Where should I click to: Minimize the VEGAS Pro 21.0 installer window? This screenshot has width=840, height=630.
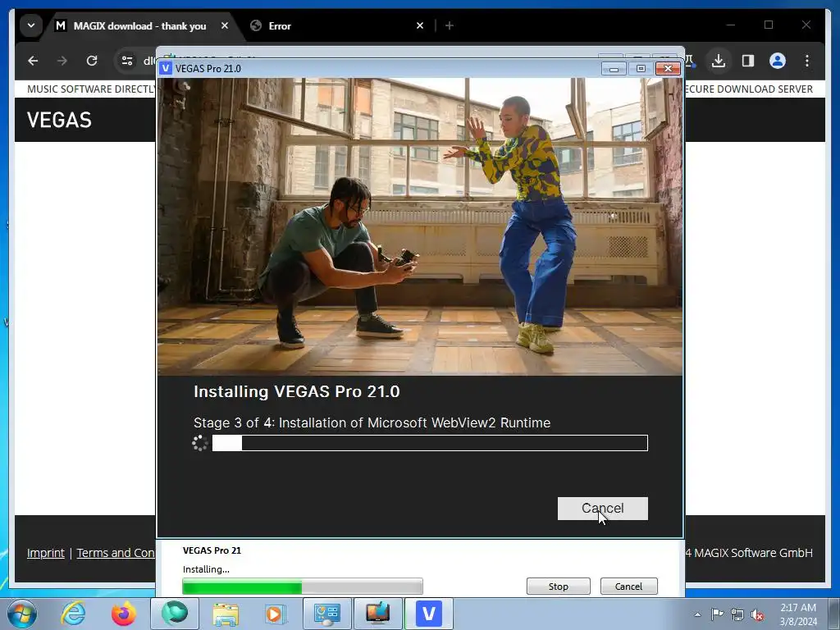point(614,69)
